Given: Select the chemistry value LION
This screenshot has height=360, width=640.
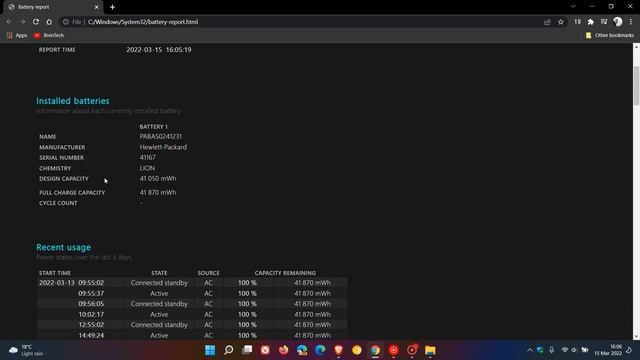Looking at the screenshot, I should (147, 168).
